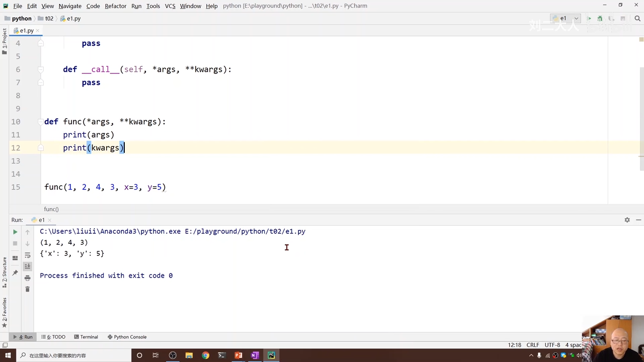Image resolution: width=644 pixels, height=362 pixels.
Task: Click the editor vertical scrollbar
Action: 641,101
